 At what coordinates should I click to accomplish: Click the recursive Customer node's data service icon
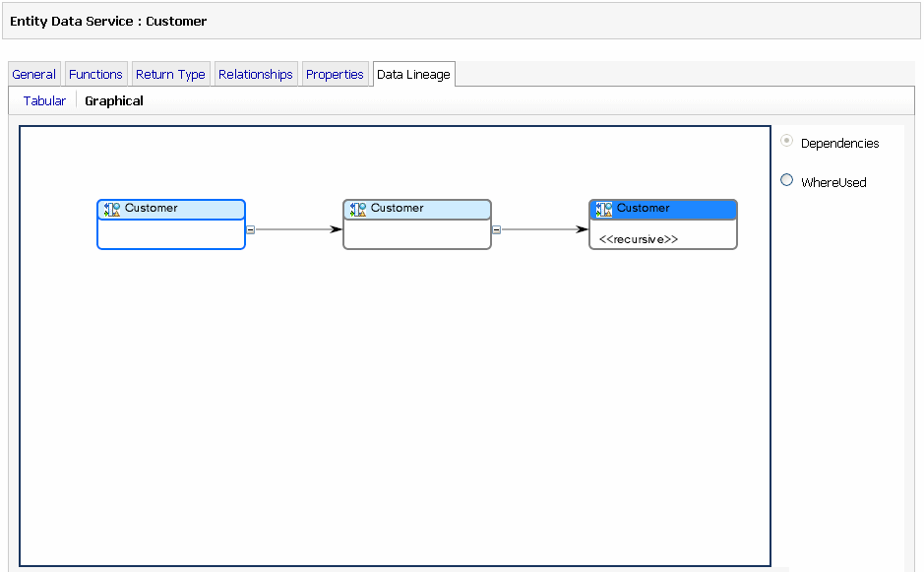[x=604, y=210]
